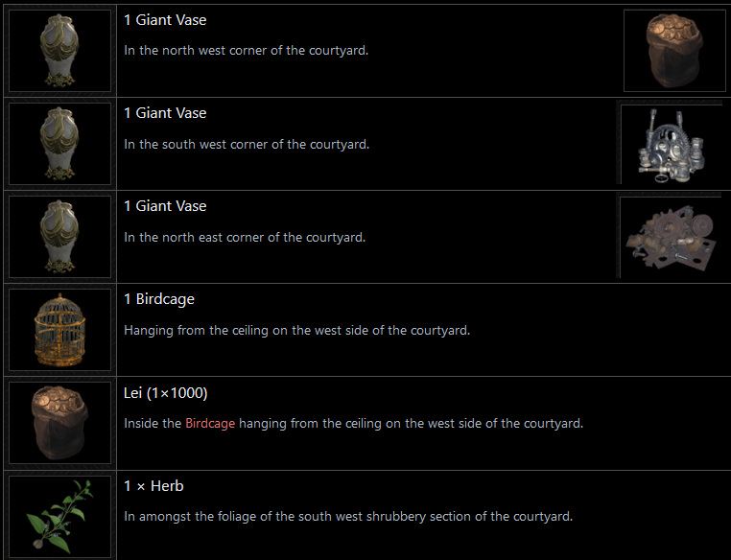Select the Giant Vase title above south west description
The image size is (731, 560).
coord(165,113)
